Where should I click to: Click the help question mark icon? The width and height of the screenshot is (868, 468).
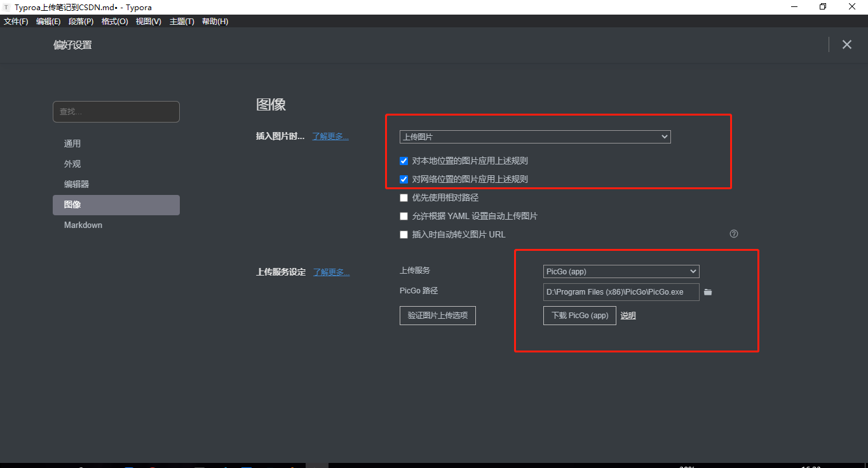pyautogui.click(x=733, y=234)
